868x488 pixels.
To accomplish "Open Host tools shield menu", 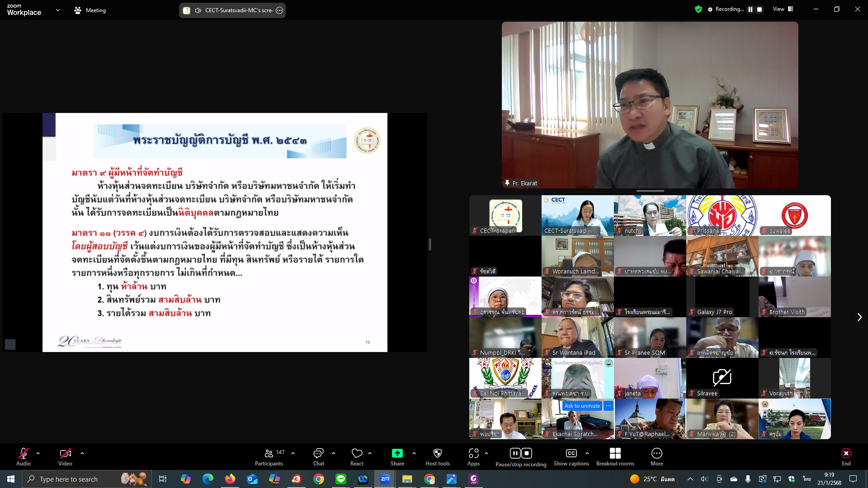I will tap(438, 457).
